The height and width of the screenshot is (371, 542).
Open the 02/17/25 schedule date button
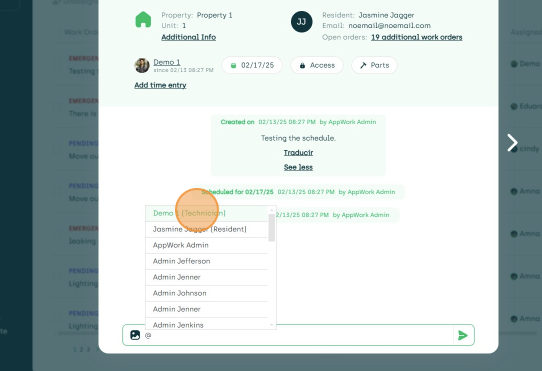pyautogui.click(x=252, y=65)
